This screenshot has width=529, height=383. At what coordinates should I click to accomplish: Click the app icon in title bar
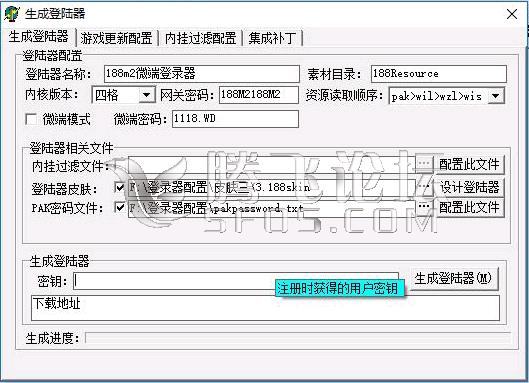(12, 14)
